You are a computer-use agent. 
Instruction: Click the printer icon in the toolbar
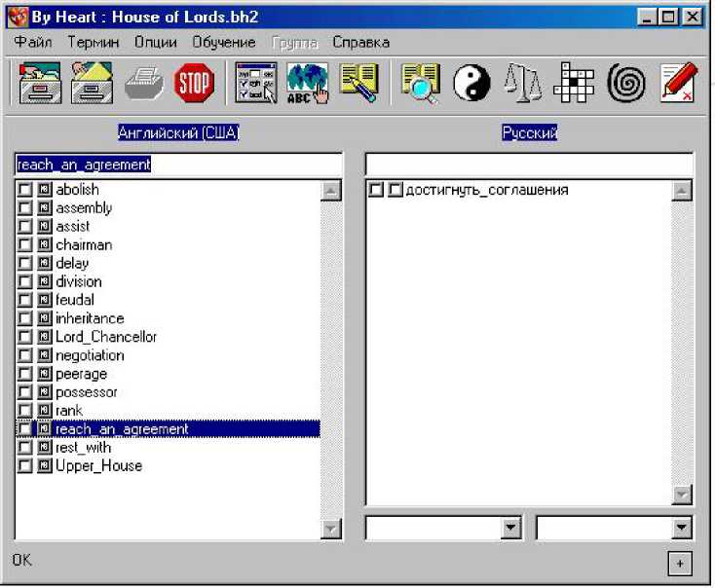pyautogui.click(x=143, y=84)
